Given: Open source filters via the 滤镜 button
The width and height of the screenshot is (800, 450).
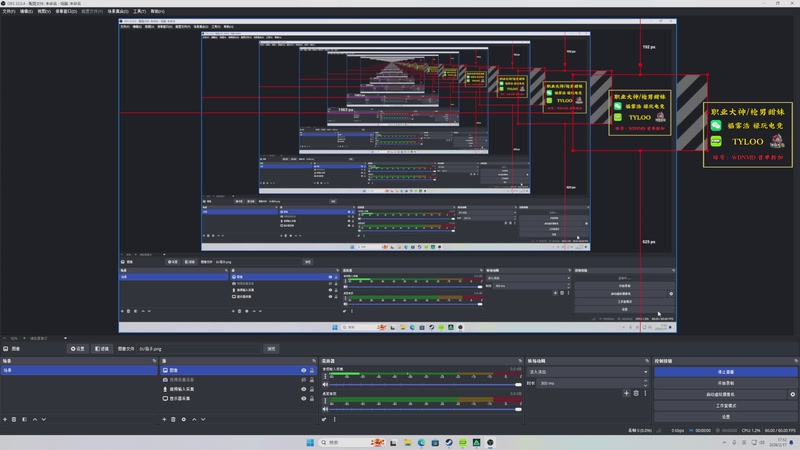Looking at the screenshot, I should [102, 349].
